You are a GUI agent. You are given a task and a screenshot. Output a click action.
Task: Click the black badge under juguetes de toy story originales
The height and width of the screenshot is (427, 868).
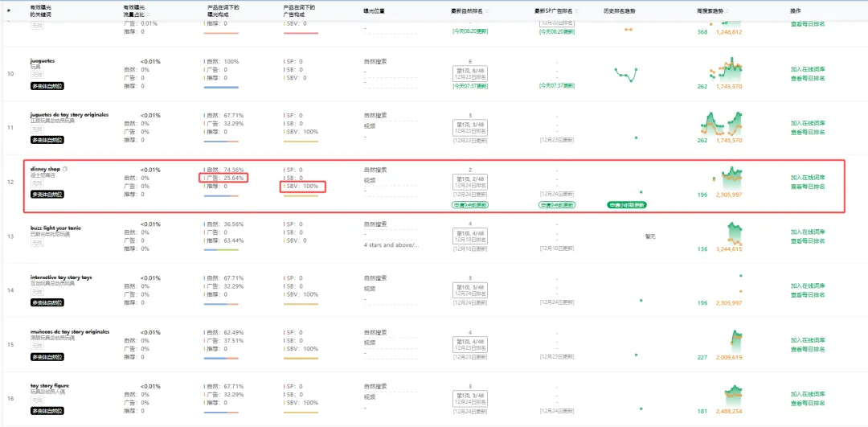click(x=47, y=140)
